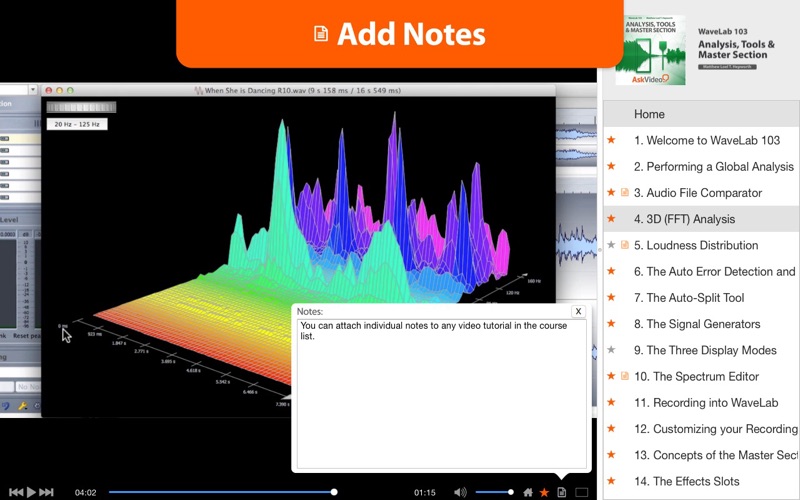Close the Notes popup with X
800x500 pixels.
[578, 311]
